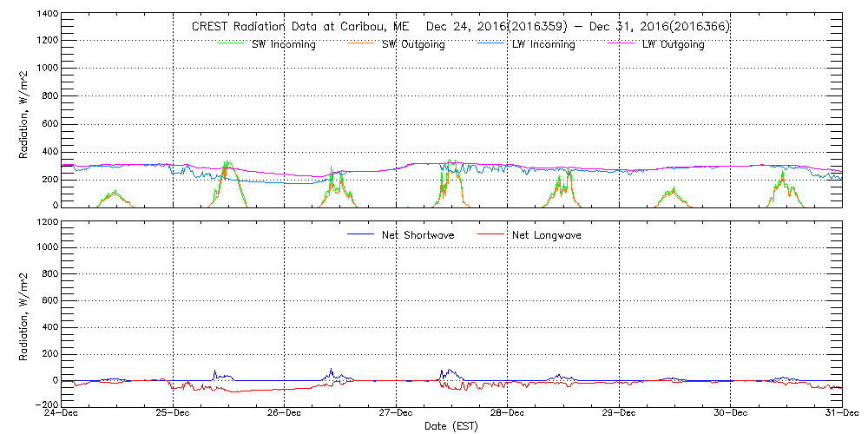This screenshot has width=868, height=434.
Task: Pick the 27-Dec tick label
Action: tap(396, 414)
